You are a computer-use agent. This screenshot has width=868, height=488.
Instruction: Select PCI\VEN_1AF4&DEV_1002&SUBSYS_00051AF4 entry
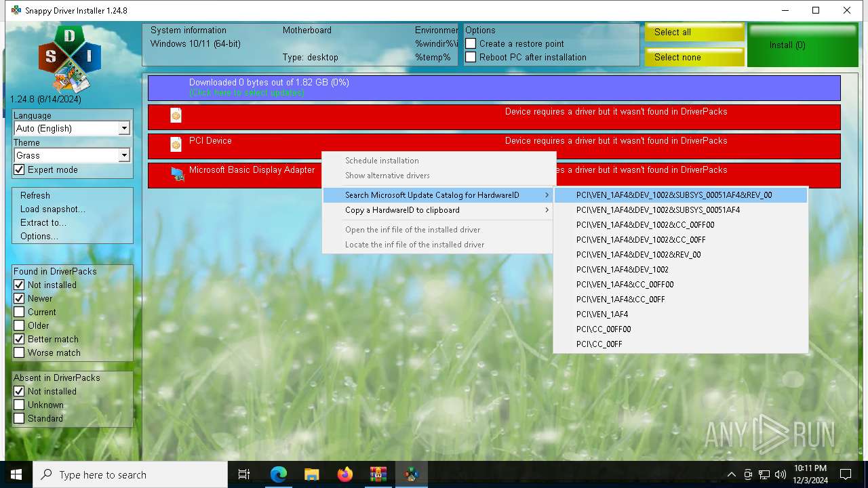click(x=681, y=210)
